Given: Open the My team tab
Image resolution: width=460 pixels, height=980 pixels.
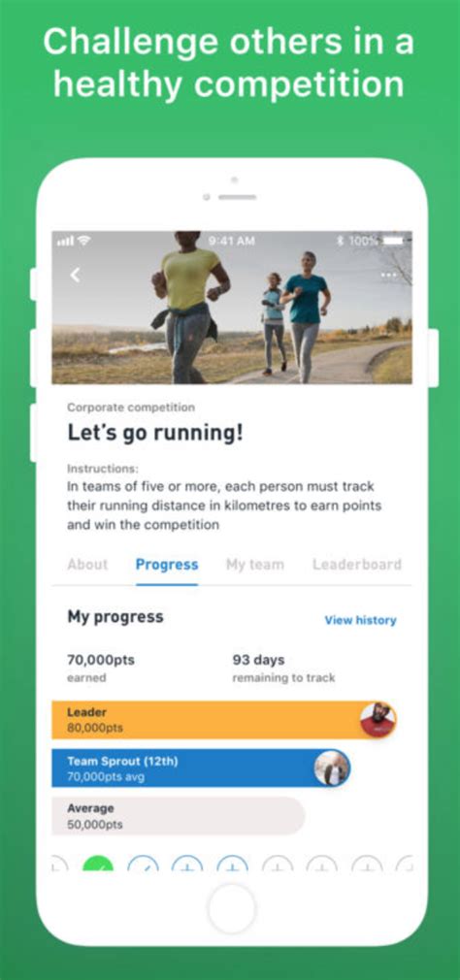Looking at the screenshot, I should 255,565.
